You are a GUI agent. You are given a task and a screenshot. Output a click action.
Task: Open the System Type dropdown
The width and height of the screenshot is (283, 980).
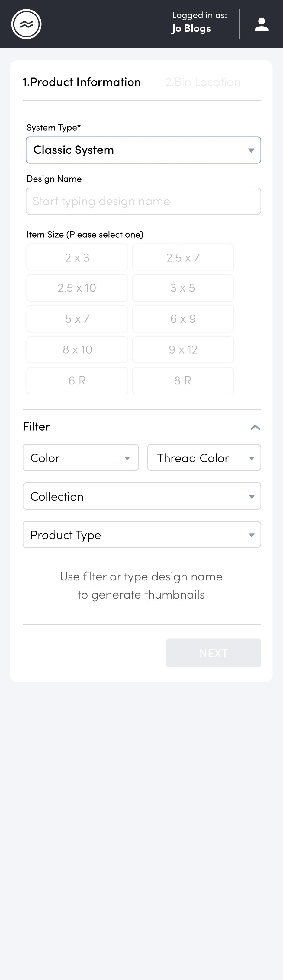143,150
